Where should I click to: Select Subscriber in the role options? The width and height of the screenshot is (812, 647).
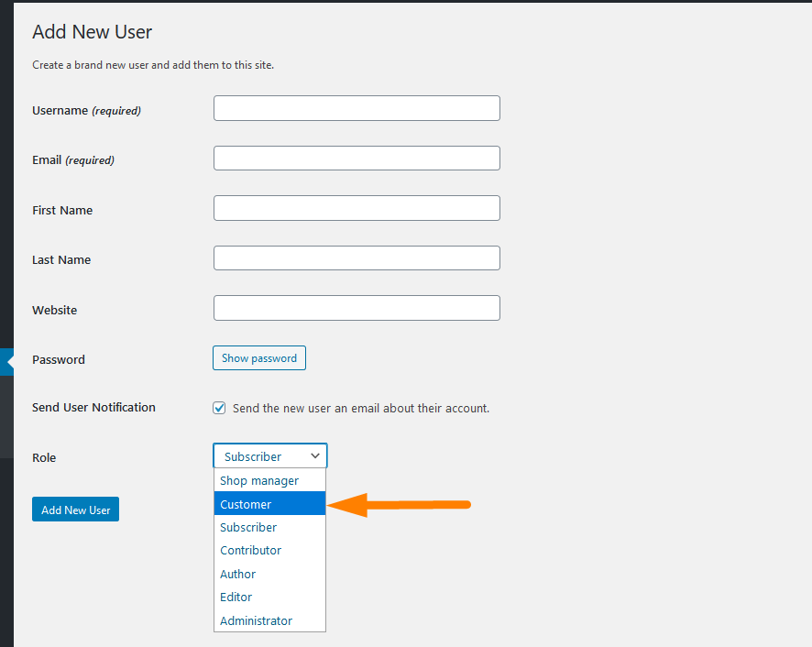269,527
